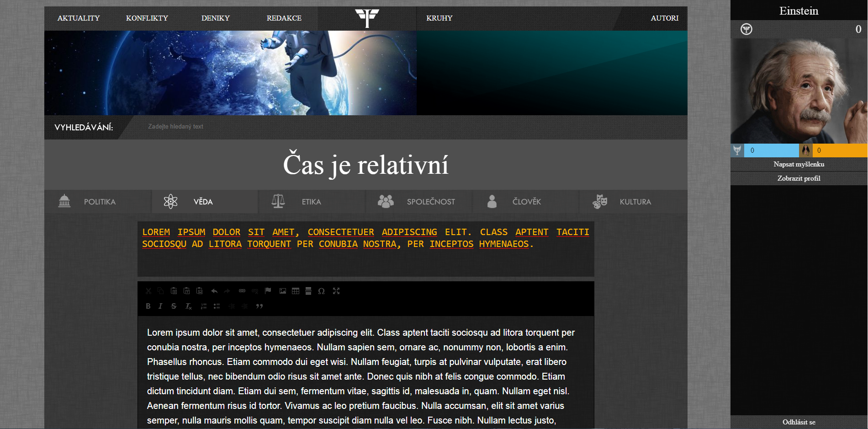
Task: Open the special character Omega tool
Action: click(x=321, y=291)
